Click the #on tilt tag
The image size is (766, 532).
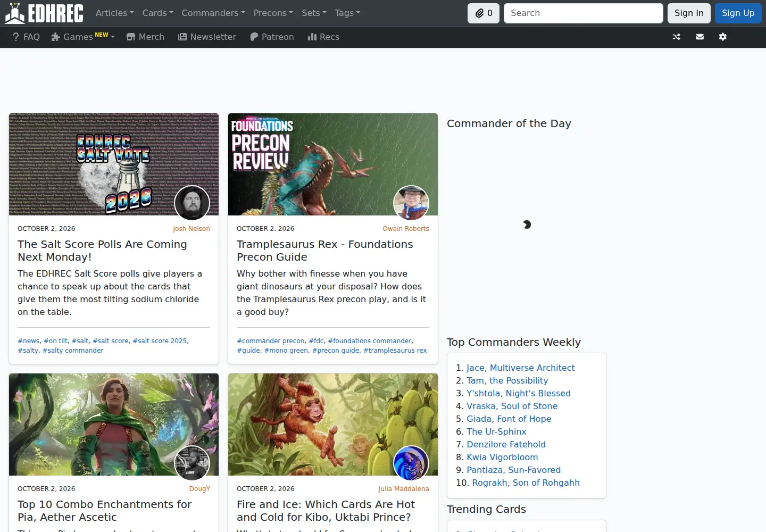tap(56, 341)
